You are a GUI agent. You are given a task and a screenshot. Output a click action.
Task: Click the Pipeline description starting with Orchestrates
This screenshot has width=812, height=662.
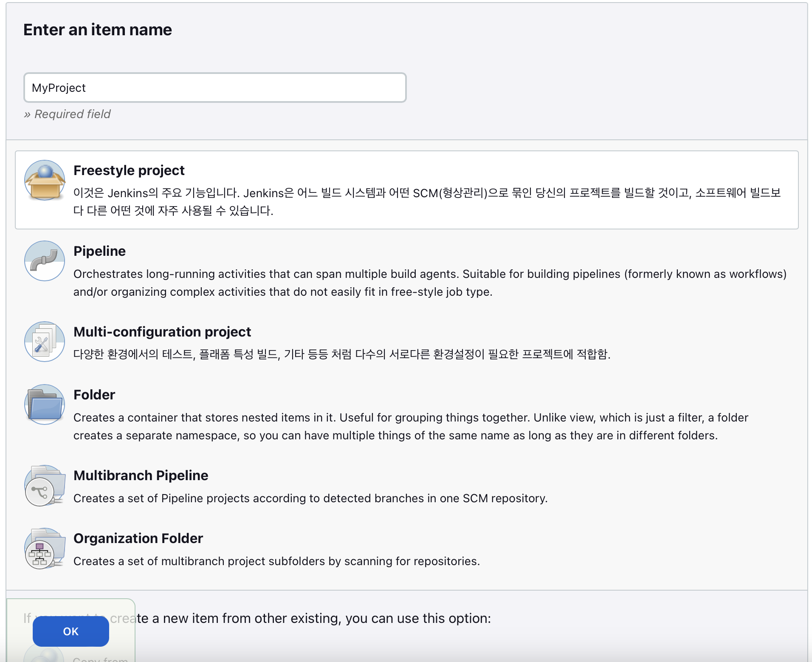[x=430, y=283]
